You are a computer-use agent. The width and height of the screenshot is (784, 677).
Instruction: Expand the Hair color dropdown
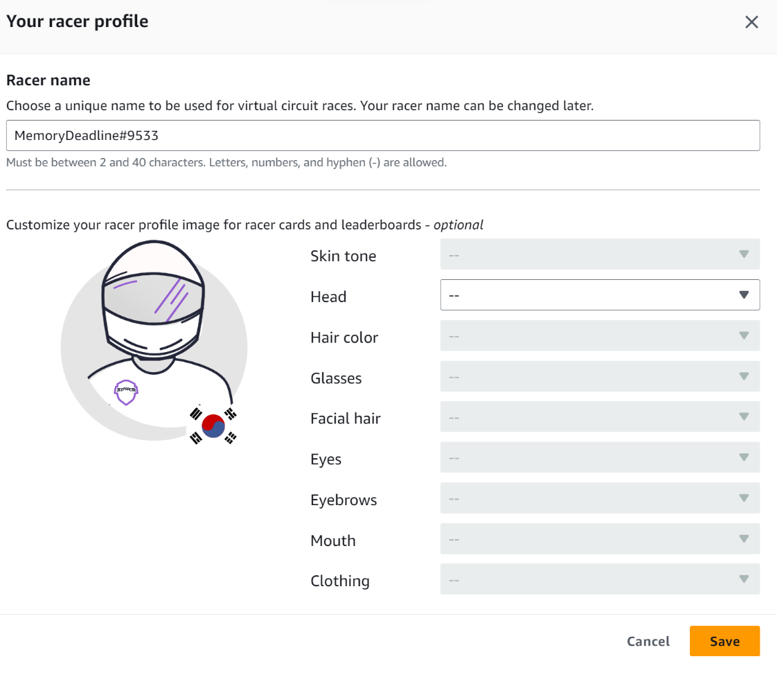pyautogui.click(x=600, y=336)
